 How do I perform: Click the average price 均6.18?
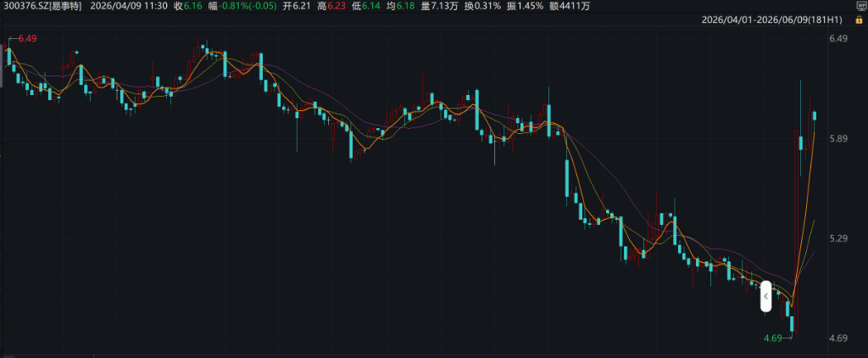tap(400, 6)
